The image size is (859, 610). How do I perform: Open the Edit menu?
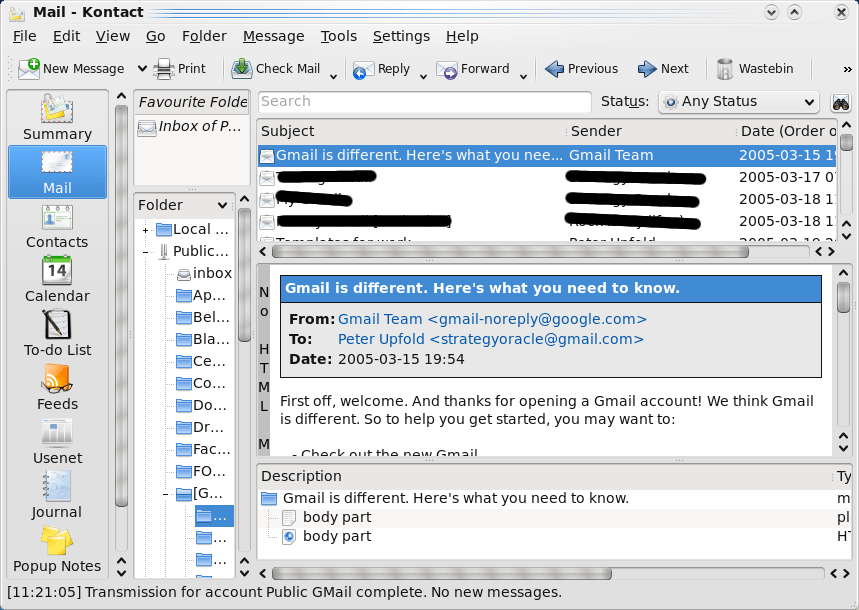66,36
